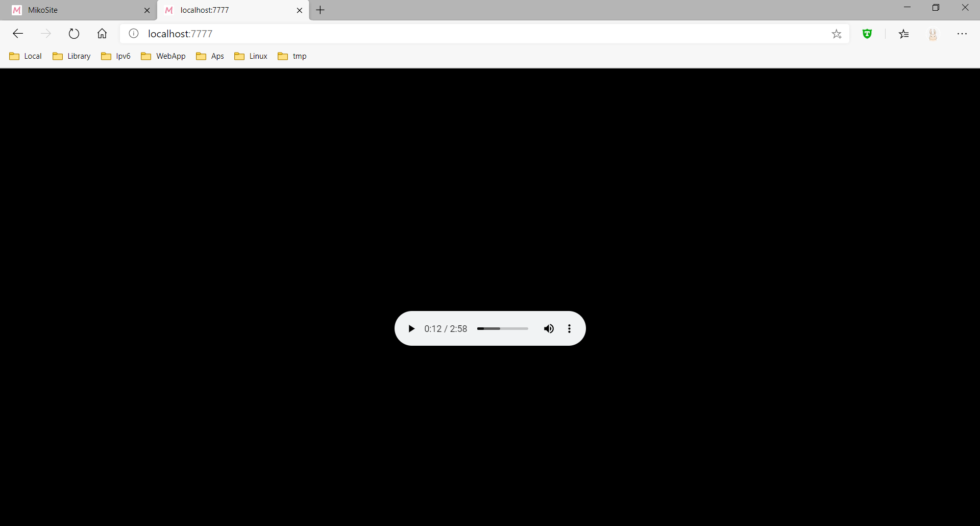
Task: View site information icon in address bar
Action: pos(134,34)
